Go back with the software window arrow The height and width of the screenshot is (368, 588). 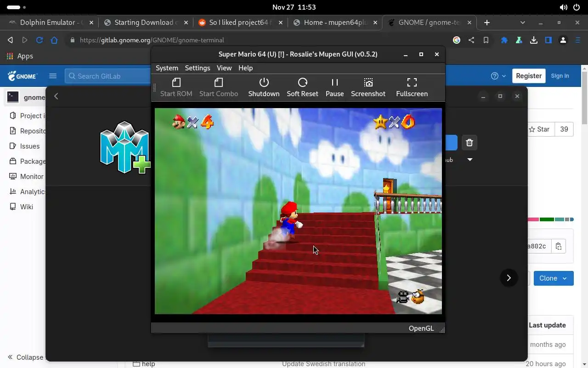56,96
